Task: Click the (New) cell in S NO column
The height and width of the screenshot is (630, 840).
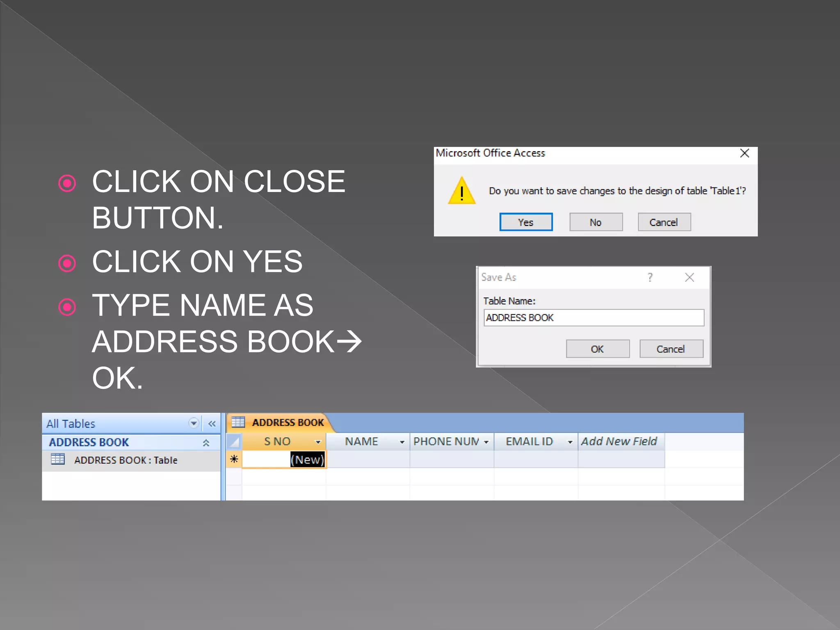Action: pyautogui.click(x=284, y=459)
